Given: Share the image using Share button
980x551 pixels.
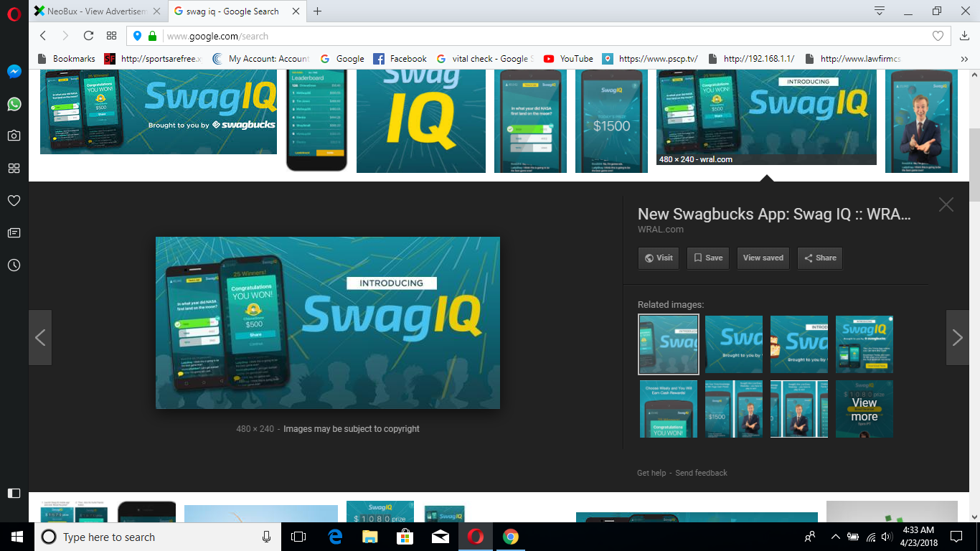Looking at the screenshot, I should tap(819, 258).
